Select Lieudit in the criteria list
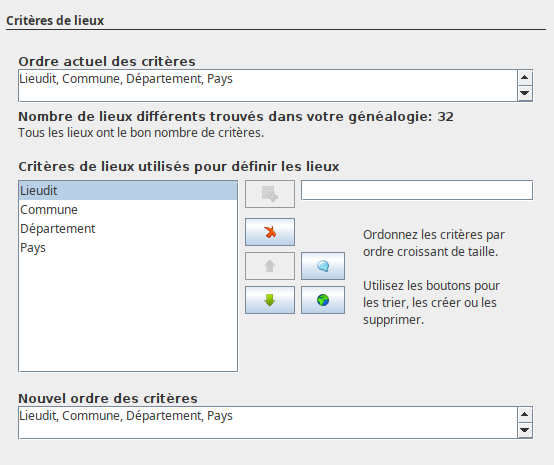Image resolution: width=554 pixels, height=465 pixels. click(128, 191)
